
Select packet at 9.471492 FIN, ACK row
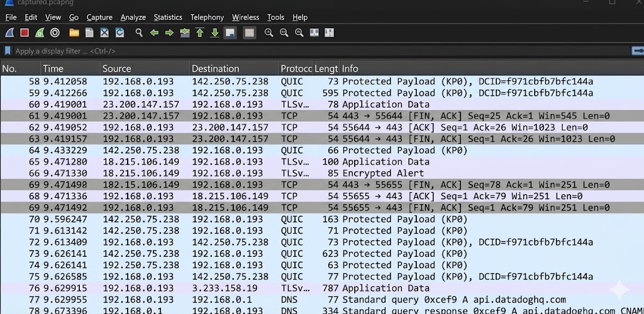(322, 207)
